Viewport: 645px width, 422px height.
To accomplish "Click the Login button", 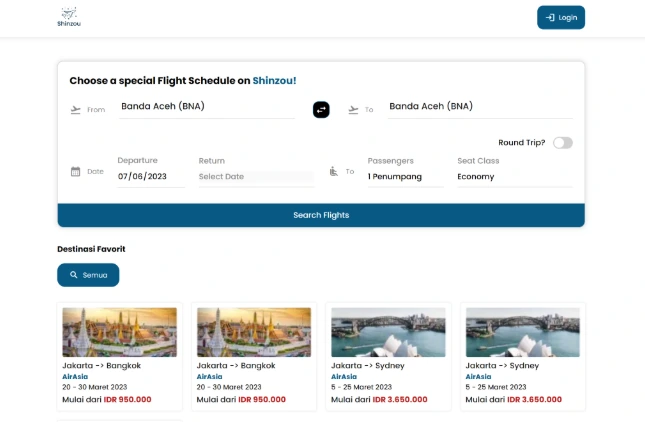I will tap(561, 17).
